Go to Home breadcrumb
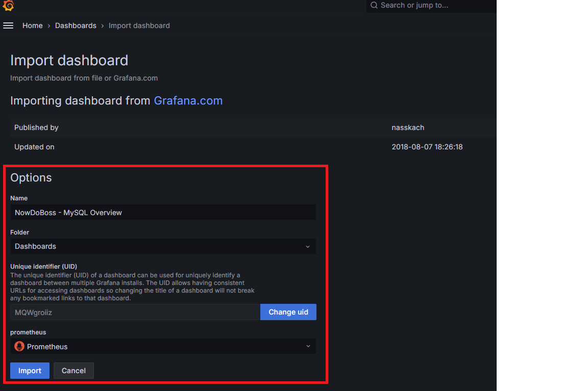The width and height of the screenshot is (588, 391). (x=33, y=25)
